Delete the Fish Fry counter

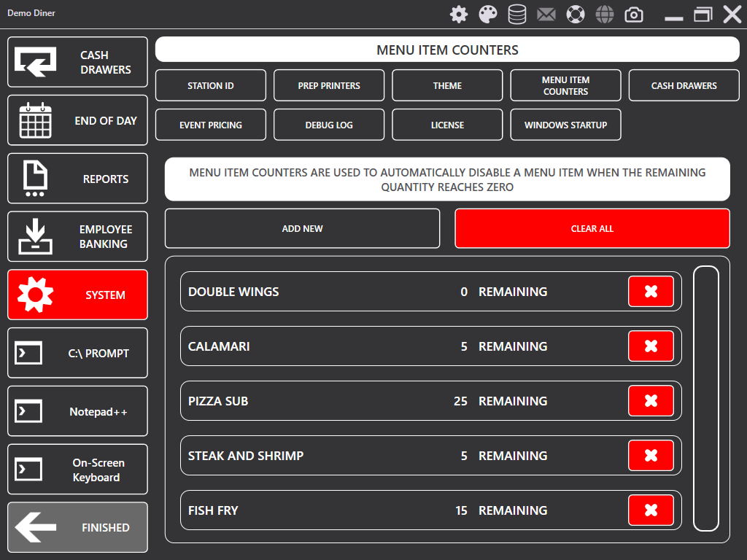point(651,510)
